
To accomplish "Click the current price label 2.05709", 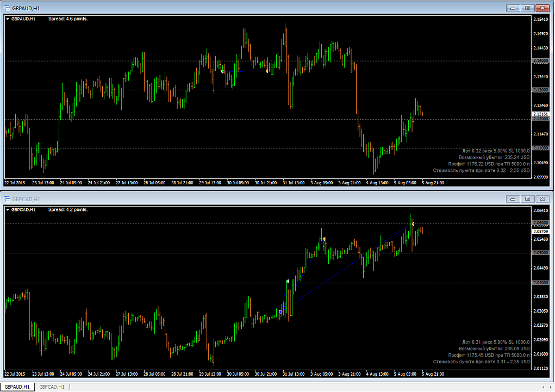I will point(540,231).
